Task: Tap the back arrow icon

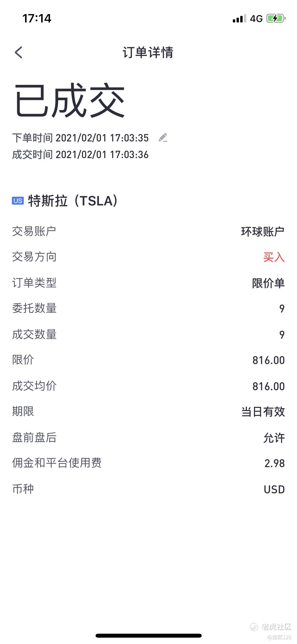Action: (18, 52)
